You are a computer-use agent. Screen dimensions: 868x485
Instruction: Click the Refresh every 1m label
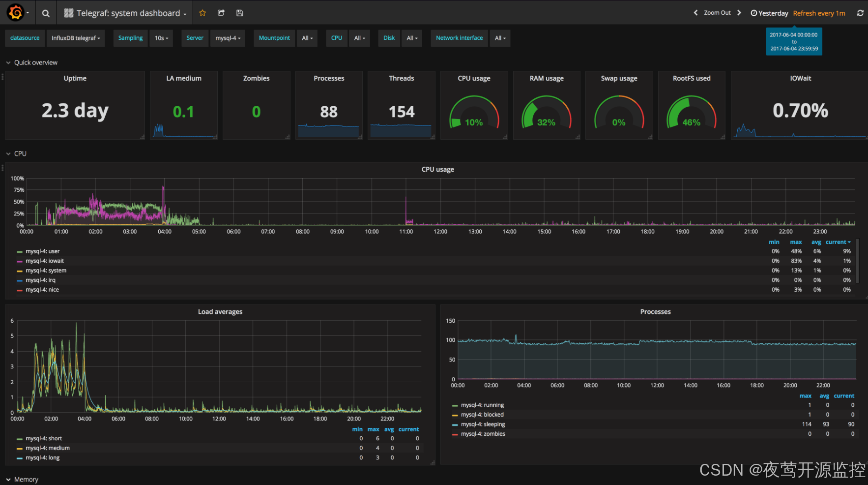(819, 13)
